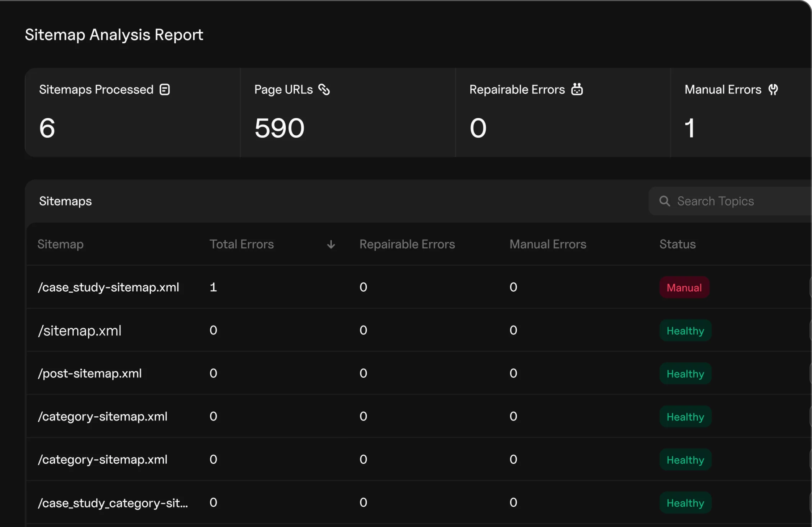Collapse the Sitemaps table section
This screenshot has width=812, height=527.
[x=65, y=201]
